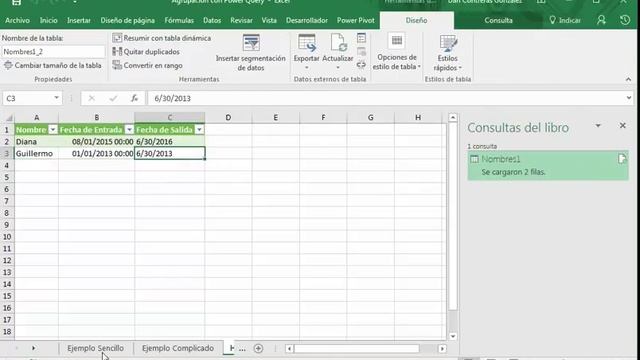Image resolution: width=640 pixels, height=360 pixels.
Task: Switch to the Vista tab
Action: point(269,20)
